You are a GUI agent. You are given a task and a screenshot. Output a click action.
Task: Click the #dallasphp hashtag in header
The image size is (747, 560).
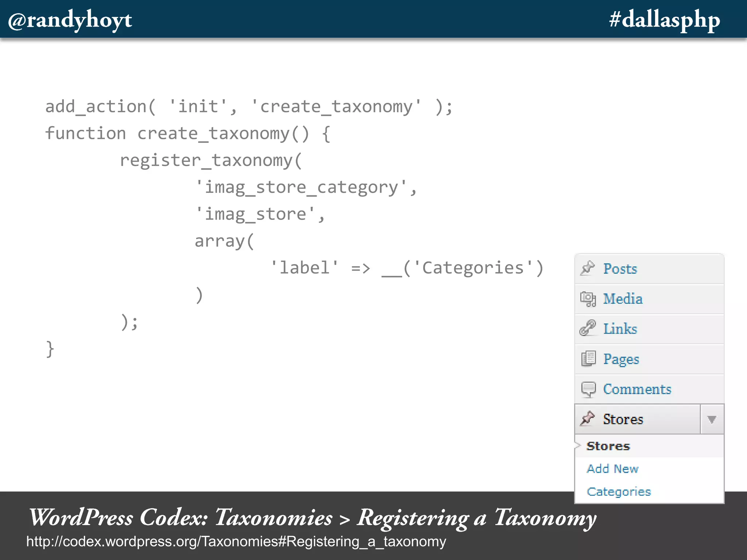point(665,20)
